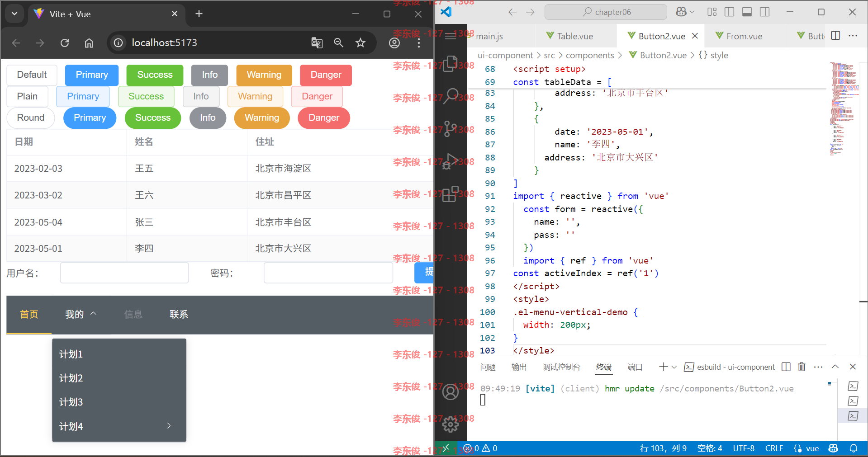This screenshot has height=457, width=868.
Task: Open VS Code Search sidebar icon
Action: pyautogui.click(x=450, y=96)
